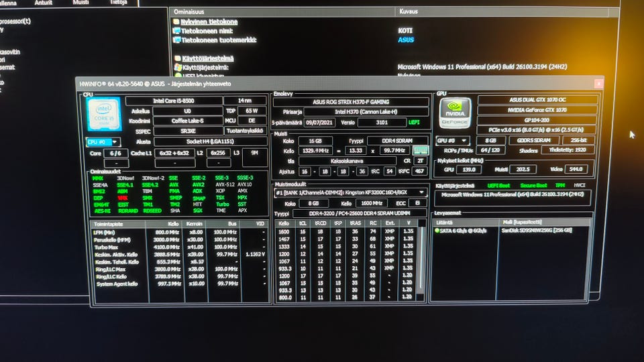
Task: Open the Tietoja toolbar item in main window
Action: pos(118,3)
